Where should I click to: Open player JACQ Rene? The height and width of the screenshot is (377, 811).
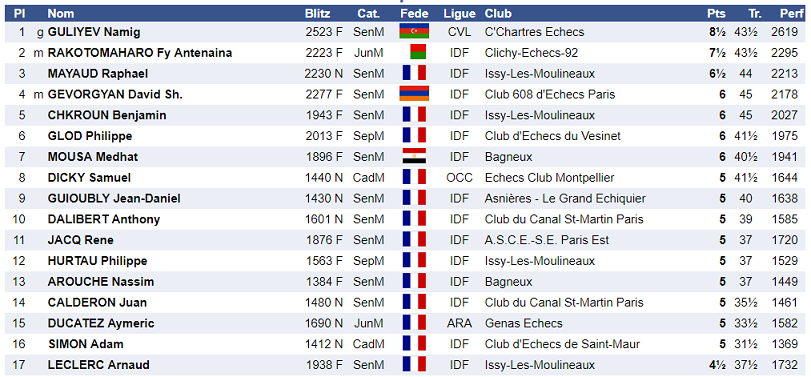[81, 240]
